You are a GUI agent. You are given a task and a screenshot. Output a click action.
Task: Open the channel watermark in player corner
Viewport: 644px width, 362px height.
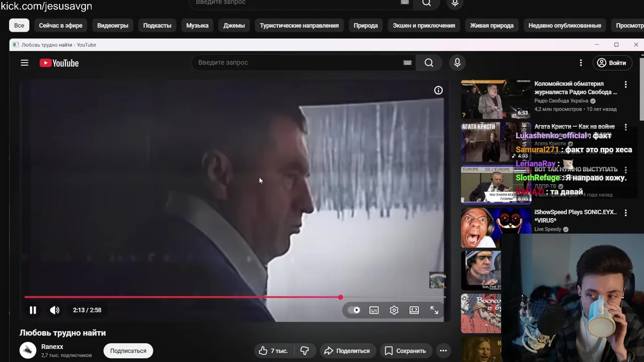point(437,280)
